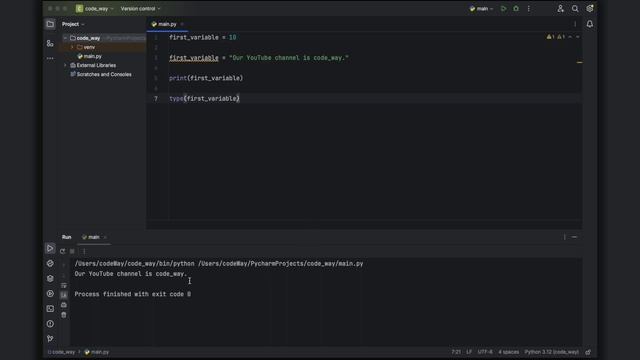
Task: Click UTF-8 encoding in status bar
Action: click(485, 352)
